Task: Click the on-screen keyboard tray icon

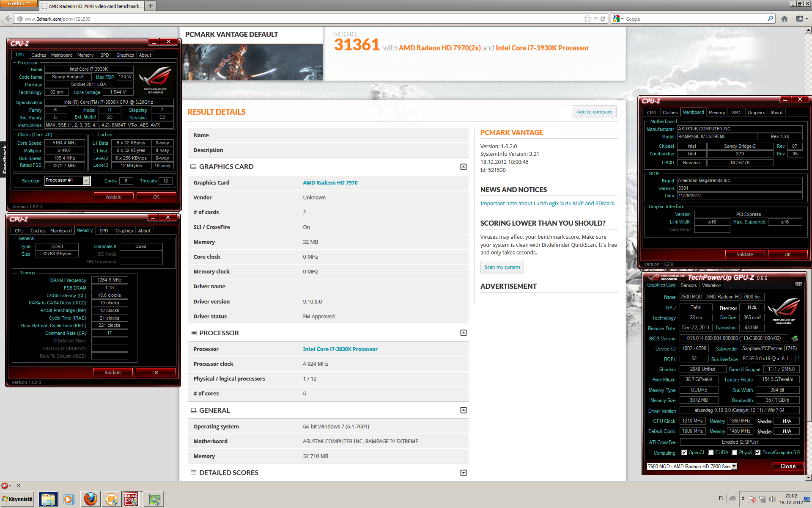Action: coord(733,498)
